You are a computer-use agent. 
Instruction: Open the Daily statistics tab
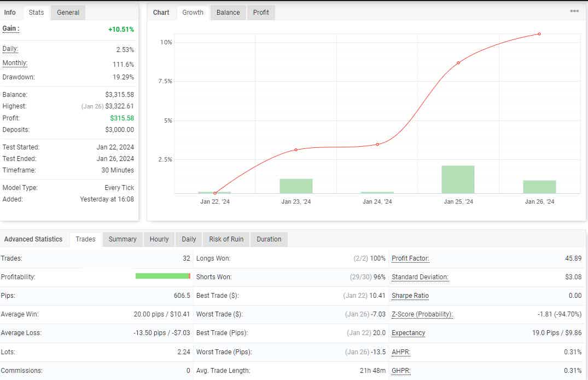[188, 239]
